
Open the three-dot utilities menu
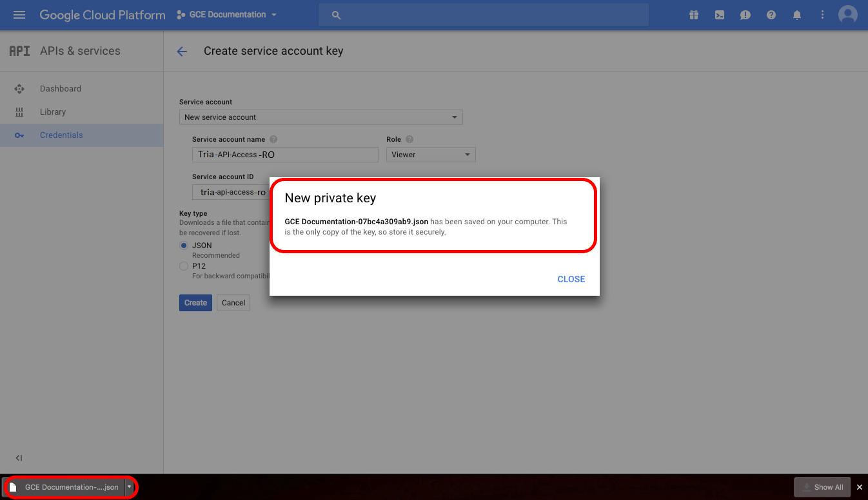[822, 15]
